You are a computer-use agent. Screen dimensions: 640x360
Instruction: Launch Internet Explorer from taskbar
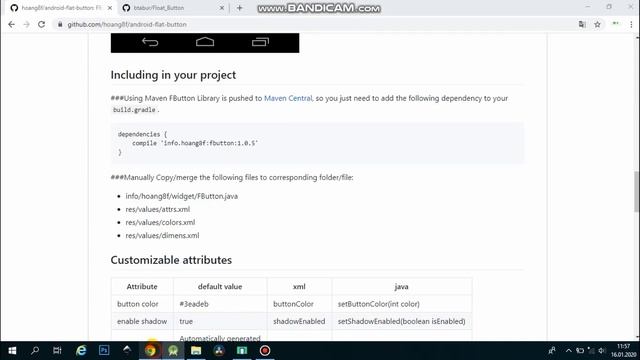pyautogui.click(x=81, y=351)
